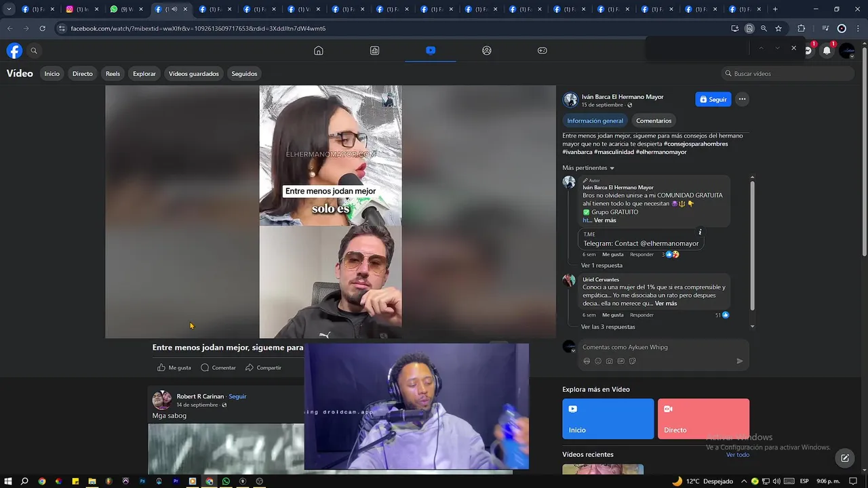Open the notifications bell icon
868x488 pixels.
(827, 51)
